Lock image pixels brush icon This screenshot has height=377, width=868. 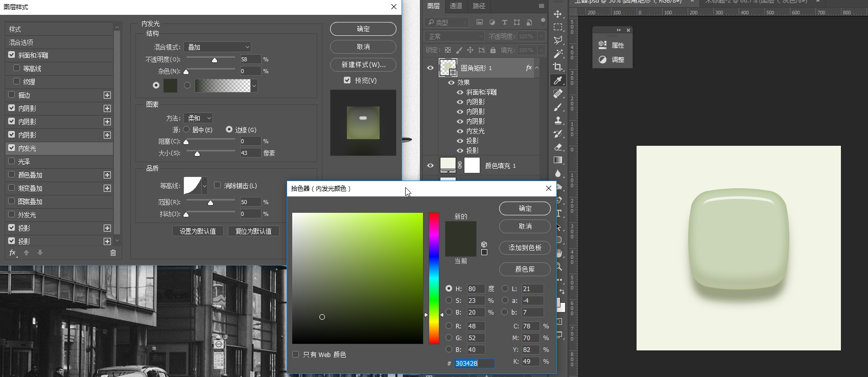(459, 50)
